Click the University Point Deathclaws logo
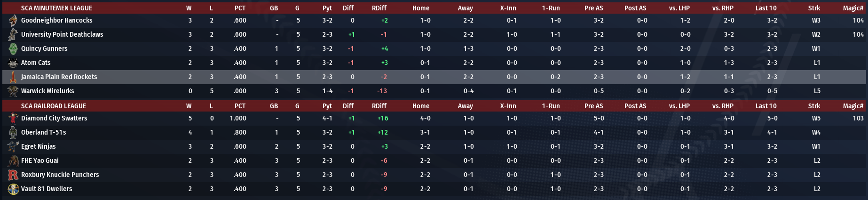 click(x=13, y=35)
